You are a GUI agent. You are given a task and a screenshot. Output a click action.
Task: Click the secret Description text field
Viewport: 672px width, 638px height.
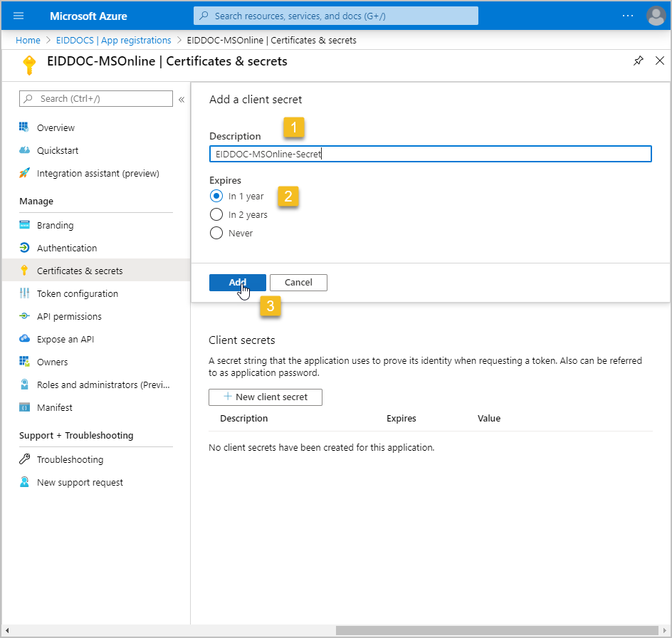click(x=430, y=154)
